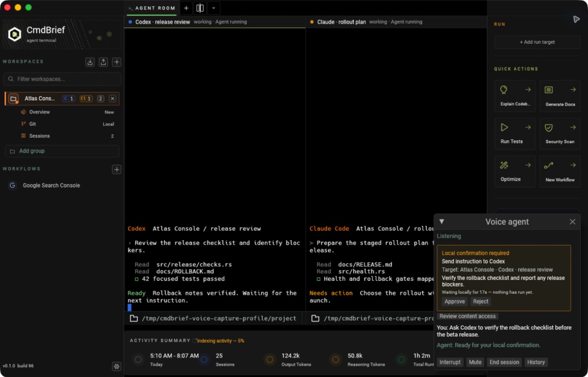Screen dimensions: 588x377
Task: Select the Agent Room tab
Action: (152, 8)
